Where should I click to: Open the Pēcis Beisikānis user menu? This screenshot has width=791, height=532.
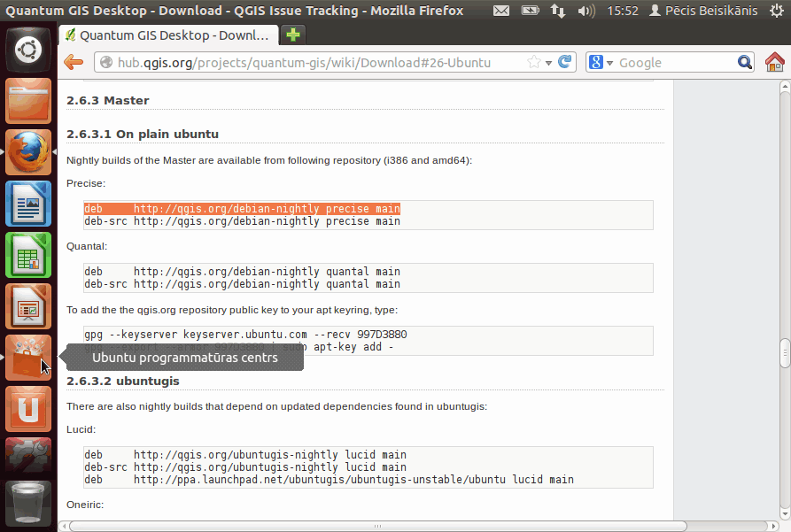(702, 11)
